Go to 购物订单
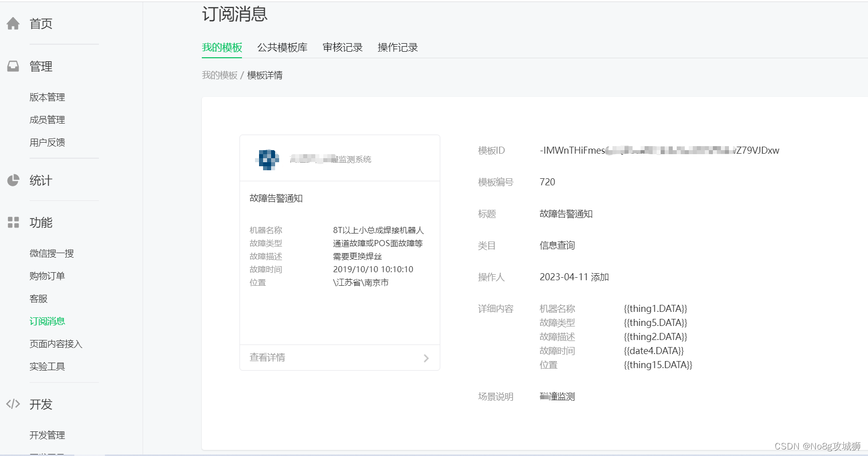The image size is (868, 456). coord(47,276)
